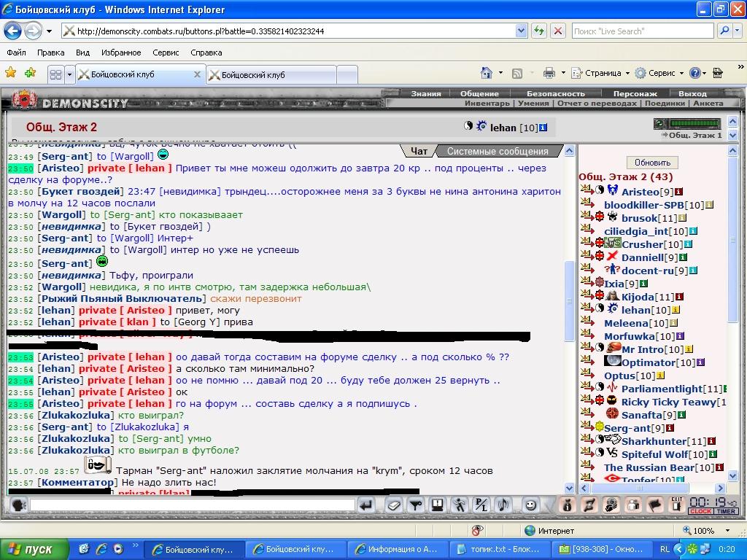Open the Страница toolbar dropdown
Screen dimensions: 747x560
pos(601,73)
